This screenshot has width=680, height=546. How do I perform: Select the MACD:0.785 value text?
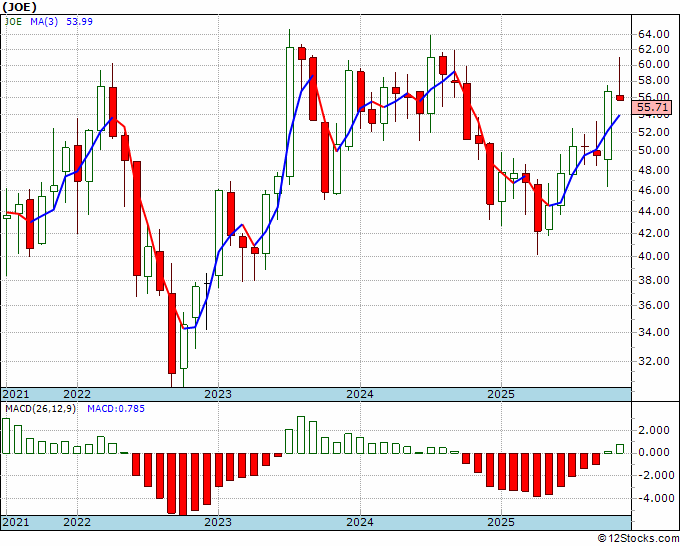coord(116,409)
